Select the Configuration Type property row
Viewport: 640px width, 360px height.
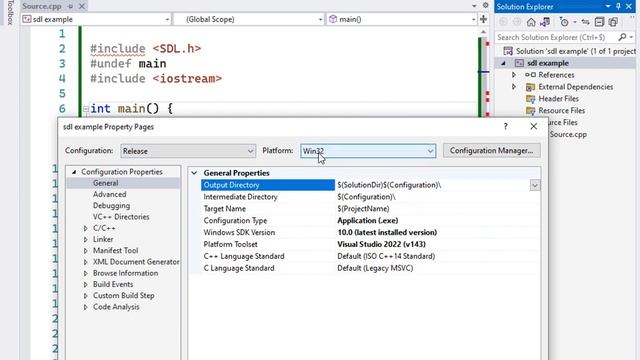pyautogui.click(x=370, y=220)
